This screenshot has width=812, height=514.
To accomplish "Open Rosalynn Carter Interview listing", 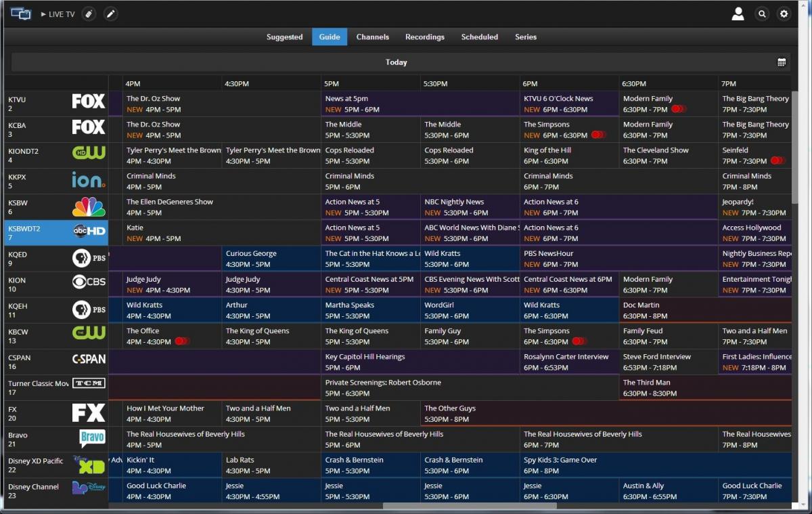I will click(569, 362).
